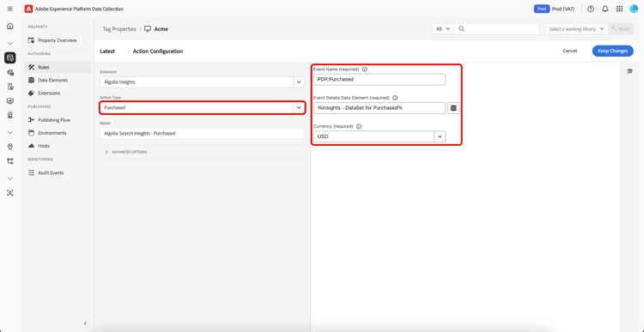644x332 pixels.
Task: Go to Home via left rail icon
Action: click(9, 27)
